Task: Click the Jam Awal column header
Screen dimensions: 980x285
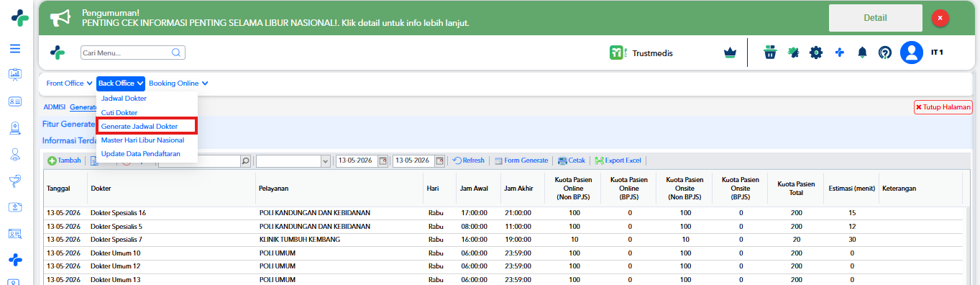Action: tap(475, 189)
